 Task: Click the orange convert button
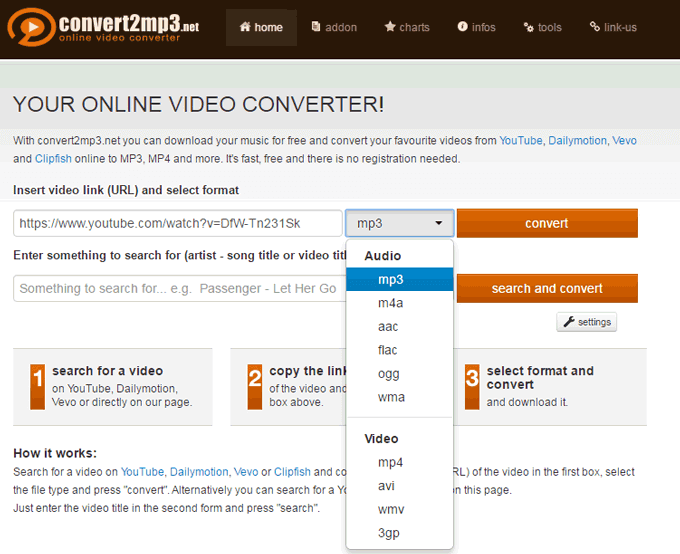547,223
